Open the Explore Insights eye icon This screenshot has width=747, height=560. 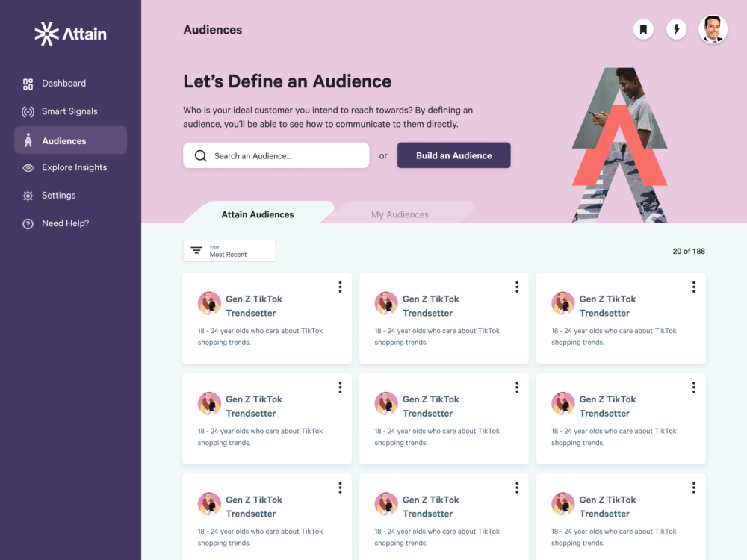(28, 167)
